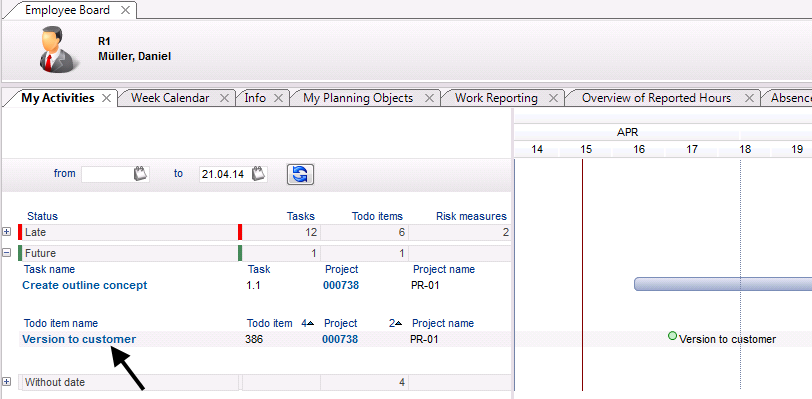Close the My Planning Objects tab
Image resolution: width=812 pixels, height=399 pixels.
click(429, 98)
